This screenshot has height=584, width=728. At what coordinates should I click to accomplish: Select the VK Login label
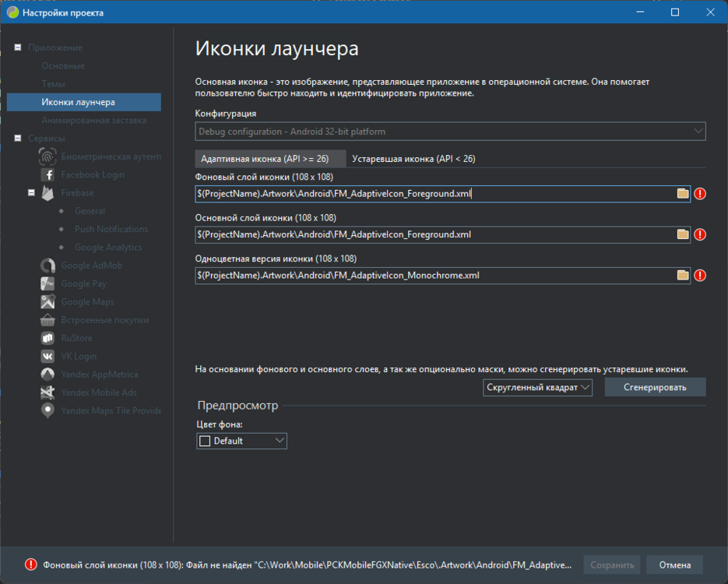point(79,356)
